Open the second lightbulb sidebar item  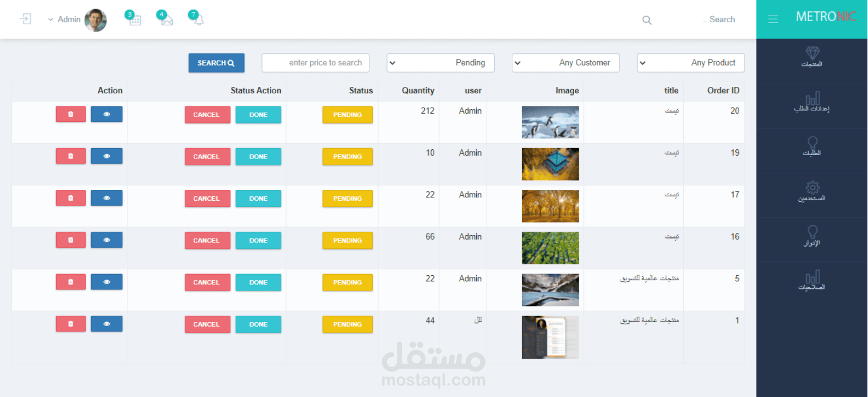[x=812, y=236]
